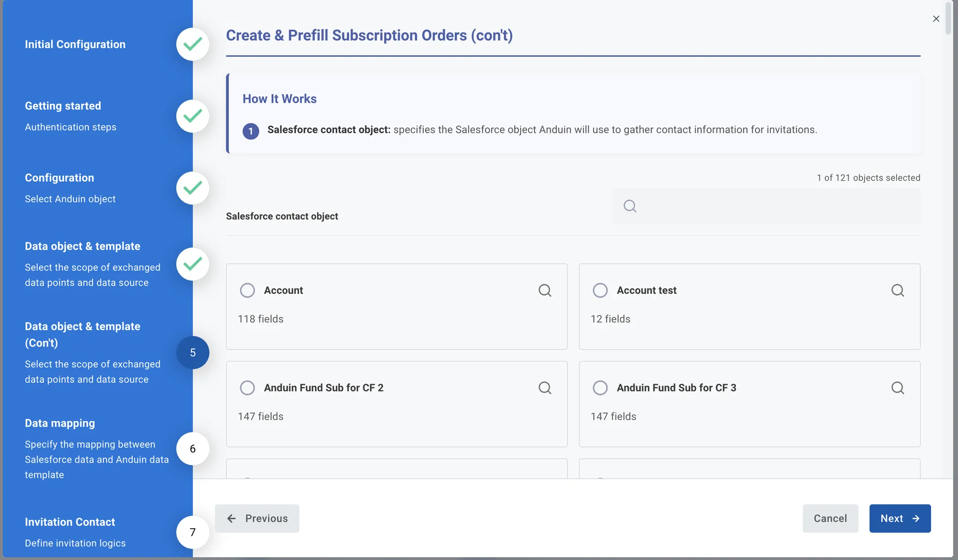The height and width of the screenshot is (560, 958).
Task: Click the Data object & template checkmark
Action: pos(193,264)
